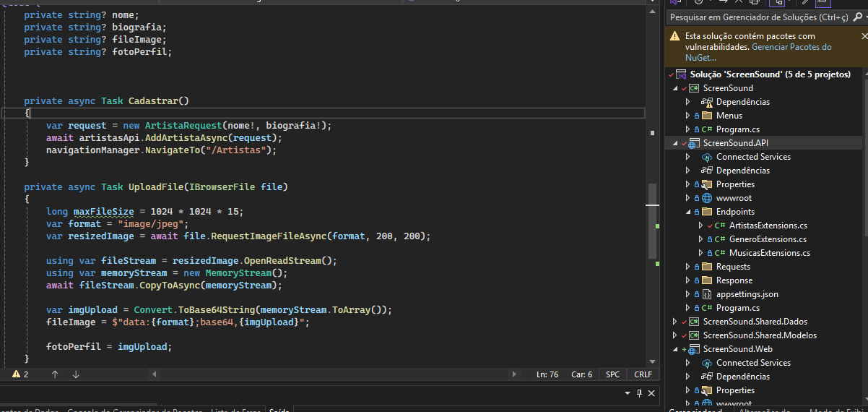This screenshot has width=868, height=412.
Task: Select the wwwroot globe icon under ScreenSound.API
Action: (x=706, y=198)
